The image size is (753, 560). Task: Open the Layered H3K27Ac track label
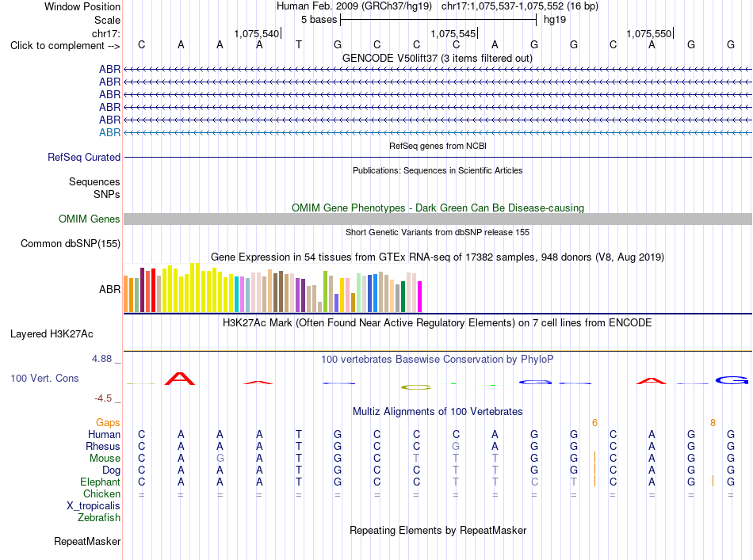pos(52,334)
